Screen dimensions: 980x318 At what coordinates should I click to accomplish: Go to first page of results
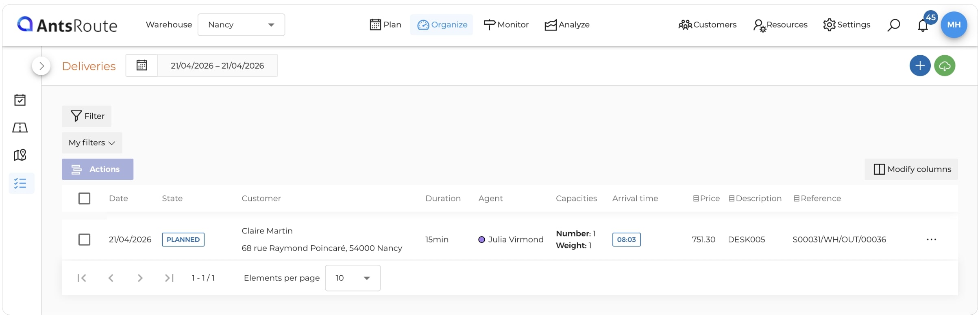point(82,278)
